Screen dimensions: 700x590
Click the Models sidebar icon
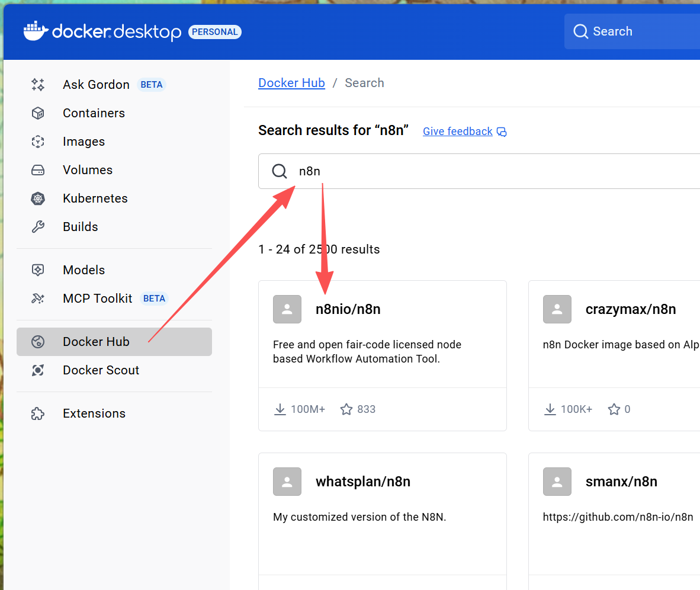pos(38,270)
